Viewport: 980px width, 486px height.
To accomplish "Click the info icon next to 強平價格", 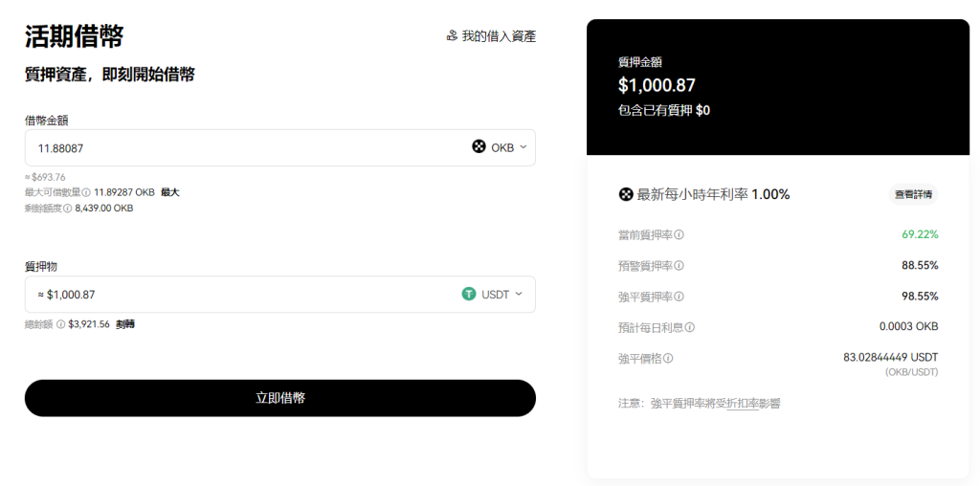I will tap(668, 359).
